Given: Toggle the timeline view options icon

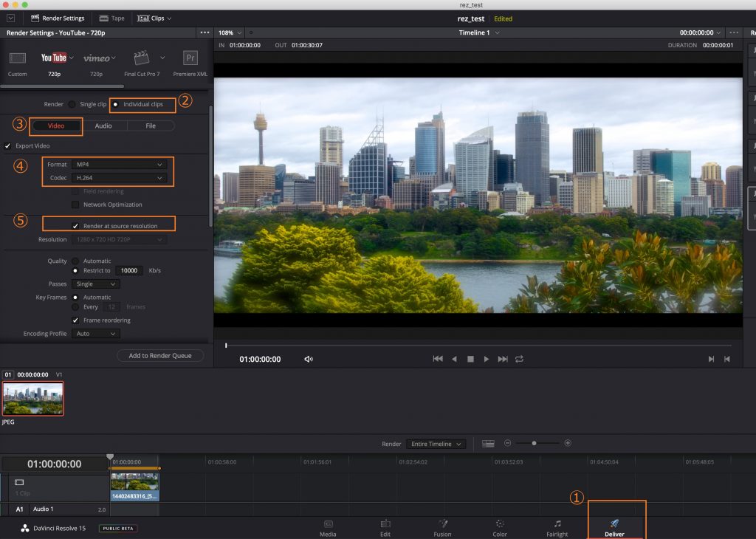Looking at the screenshot, I should click(488, 444).
